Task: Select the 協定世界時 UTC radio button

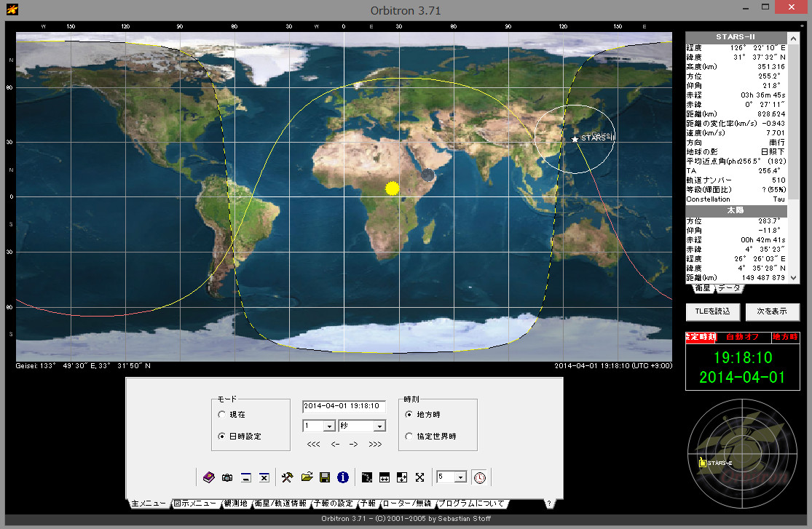Action: 409,437
